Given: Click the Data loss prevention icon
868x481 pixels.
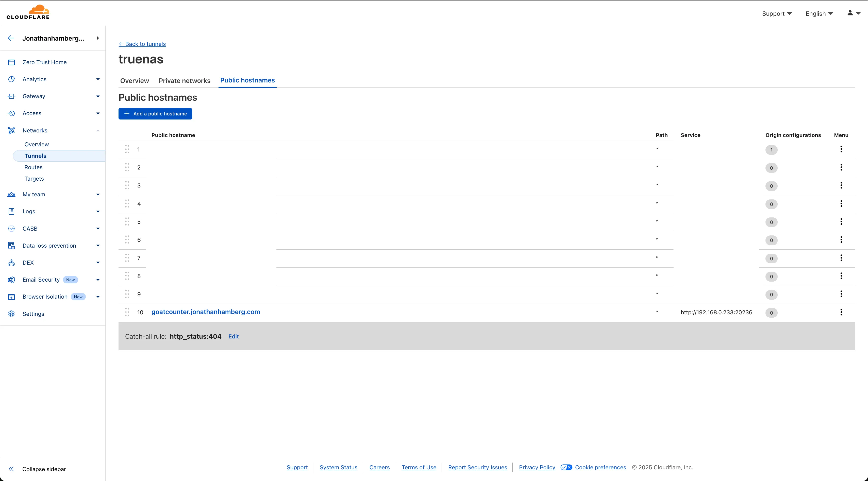Looking at the screenshot, I should pos(11,246).
